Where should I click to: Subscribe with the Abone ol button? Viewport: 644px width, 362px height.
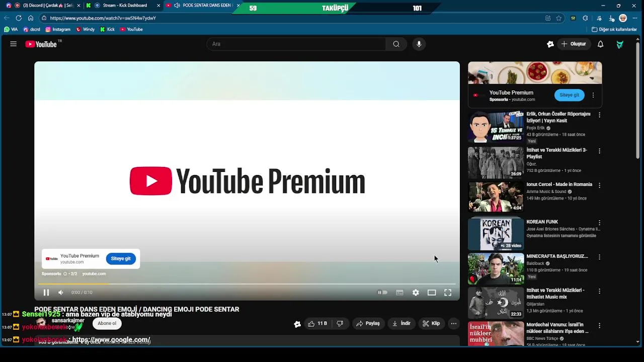pyautogui.click(x=107, y=324)
